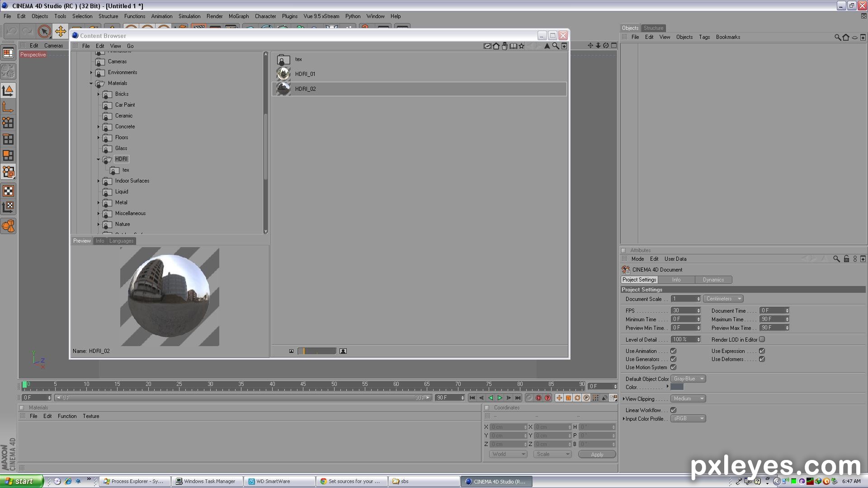Open the Centimeters unit dropdown
This screenshot has width=868, height=488.
[723, 299]
